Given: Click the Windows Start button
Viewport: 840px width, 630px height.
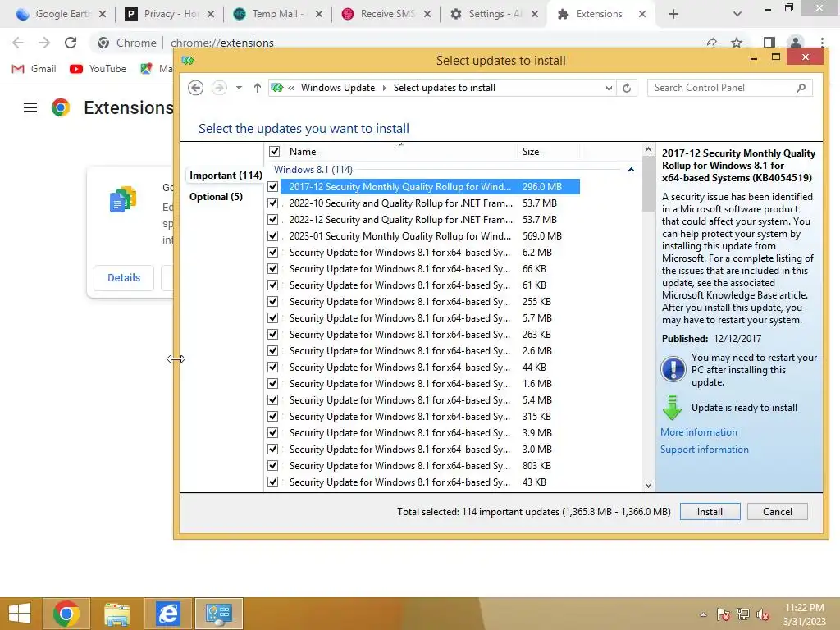Looking at the screenshot, I should (x=20, y=614).
